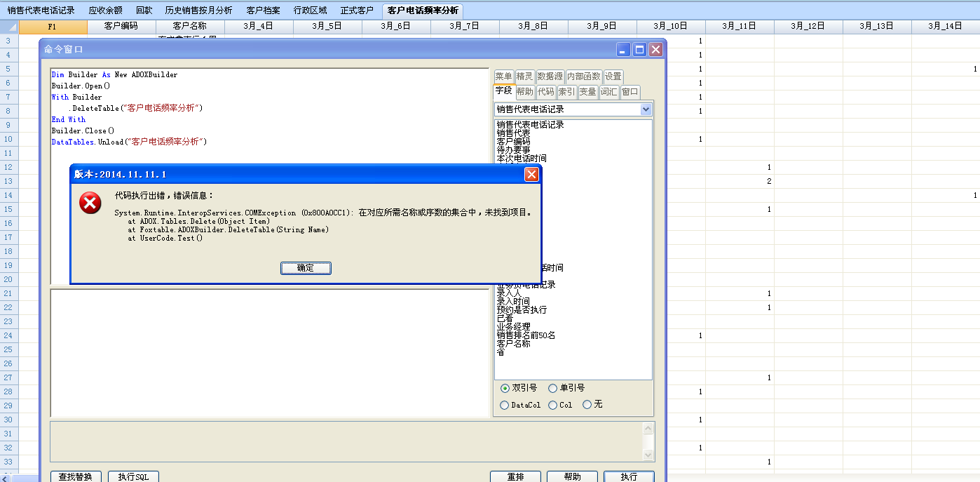Switch to the 内部函数 tab
This screenshot has width=980, height=482.
pos(583,76)
